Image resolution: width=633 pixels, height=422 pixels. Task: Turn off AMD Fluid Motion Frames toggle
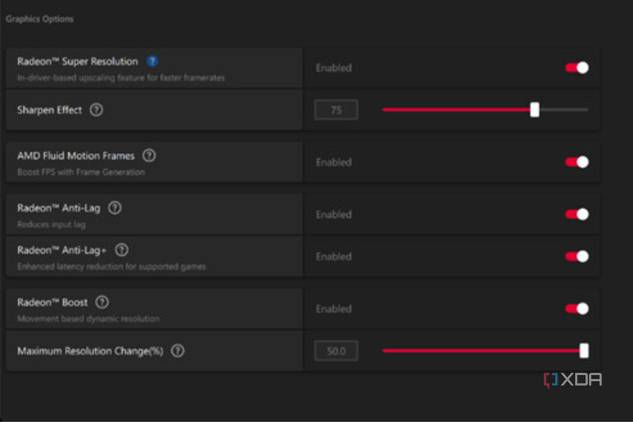pos(577,162)
